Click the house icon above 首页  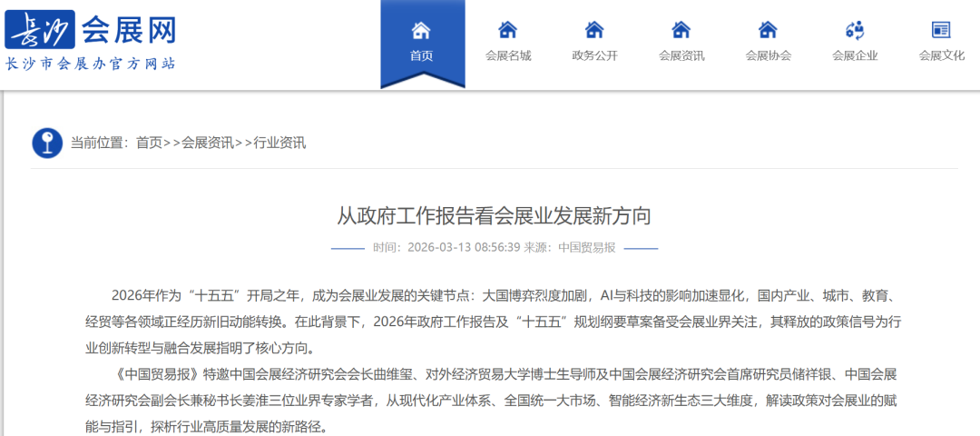[x=421, y=29]
